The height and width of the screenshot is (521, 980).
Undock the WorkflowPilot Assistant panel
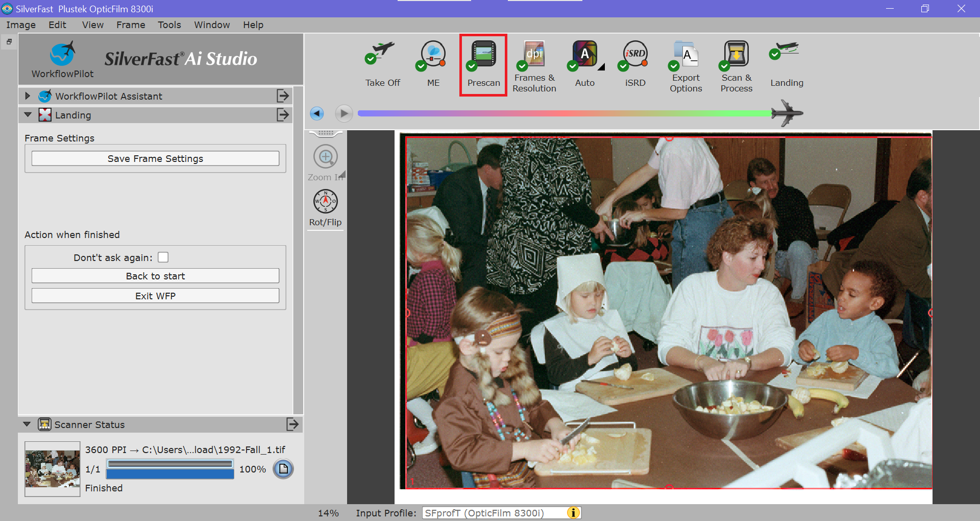pyautogui.click(x=283, y=96)
